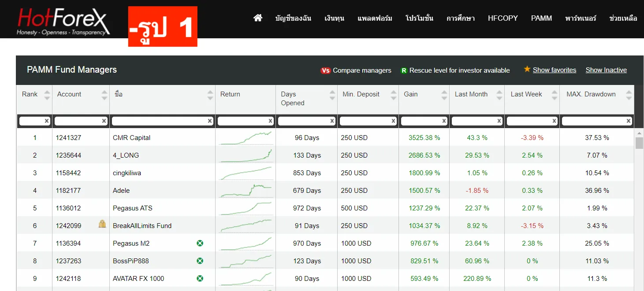The image size is (644, 291).
Task: Click the return chart for 4_LONG
Action: coord(246,155)
